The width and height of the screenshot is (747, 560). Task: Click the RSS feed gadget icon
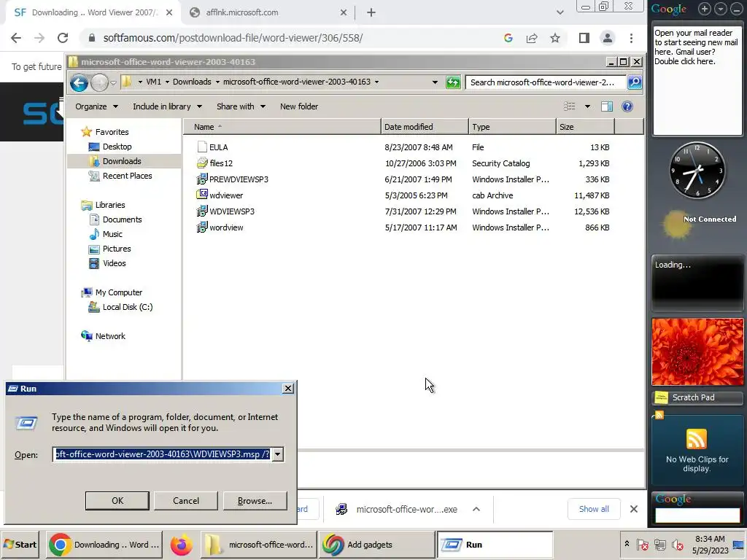tap(696, 438)
